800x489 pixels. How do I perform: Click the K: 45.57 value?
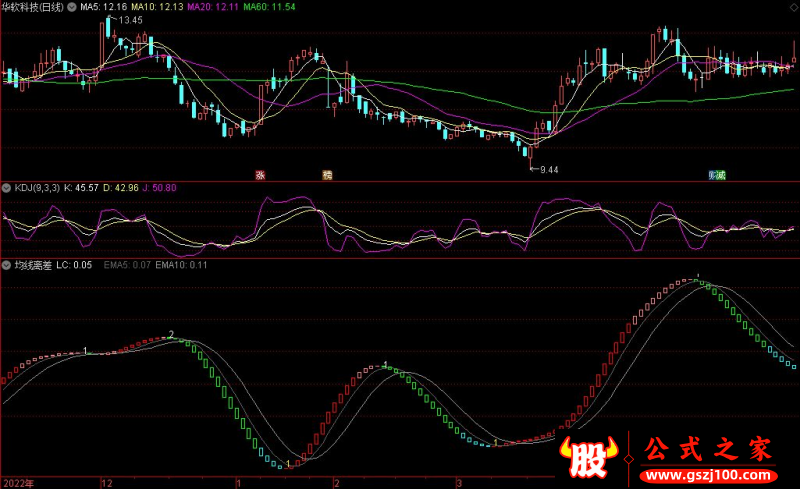point(81,188)
